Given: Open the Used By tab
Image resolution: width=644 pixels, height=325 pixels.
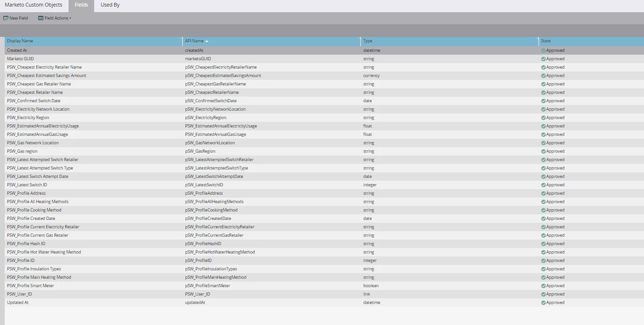Looking at the screenshot, I should tap(110, 5).
